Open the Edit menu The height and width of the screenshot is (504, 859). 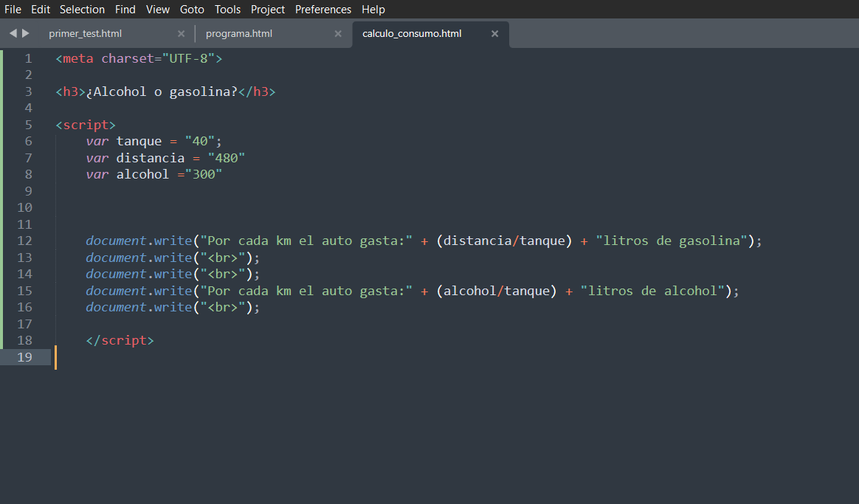click(41, 10)
